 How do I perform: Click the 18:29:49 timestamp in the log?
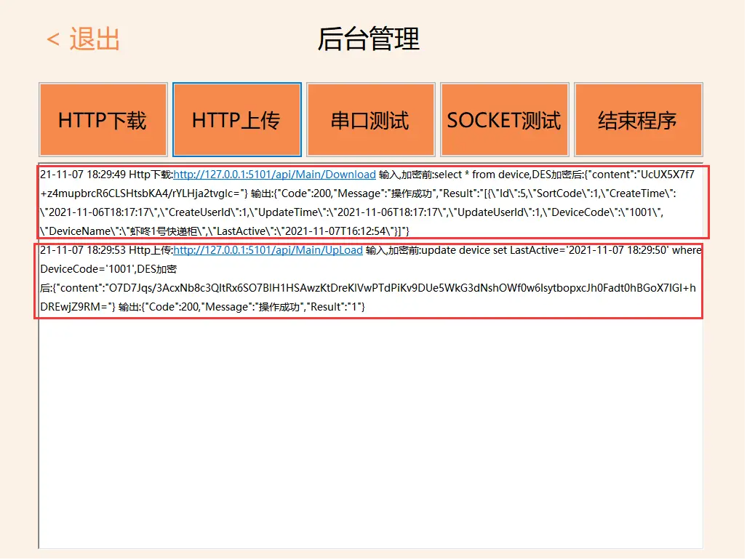(105, 175)
